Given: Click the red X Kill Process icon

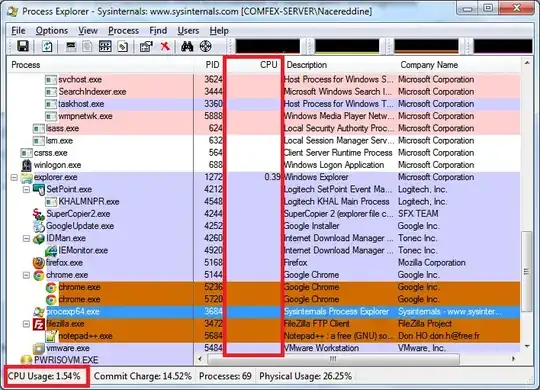Looking at the screenshot, I should pyautogui.click(x=165, y=46).
